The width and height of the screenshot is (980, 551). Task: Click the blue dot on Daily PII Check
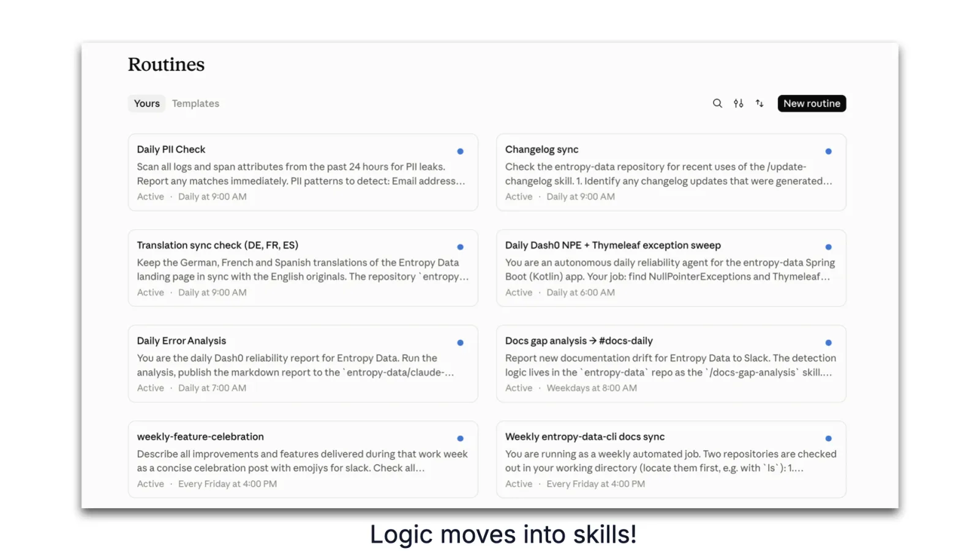pyautogui.click(x=460, y=151)
